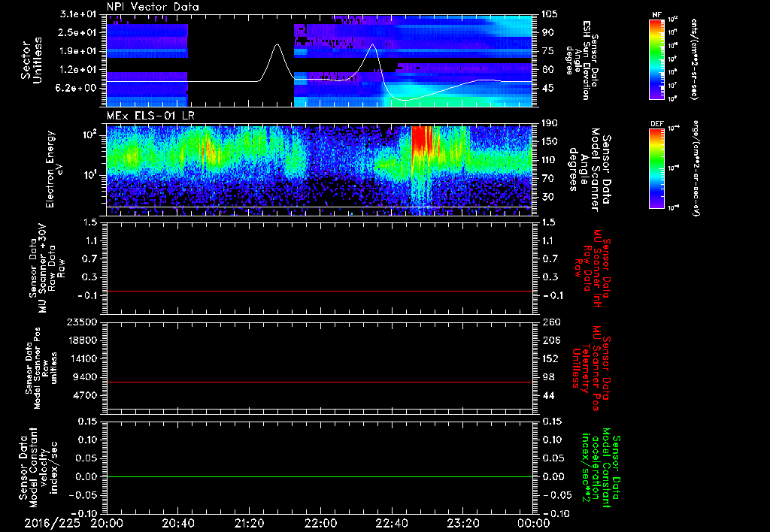
Task: Click the green Model Constant acceleration label
Action: click(x=602, y=468)
